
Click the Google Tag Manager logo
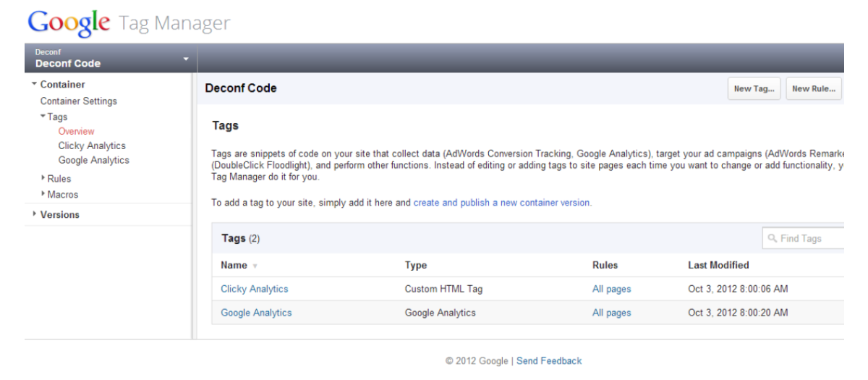(x=128, y=22)
